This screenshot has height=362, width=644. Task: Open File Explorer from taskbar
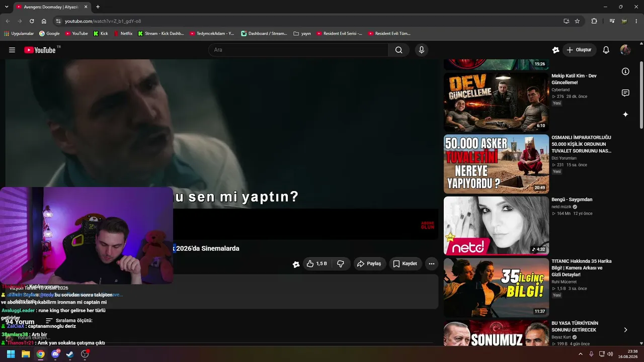click(26, 354)
